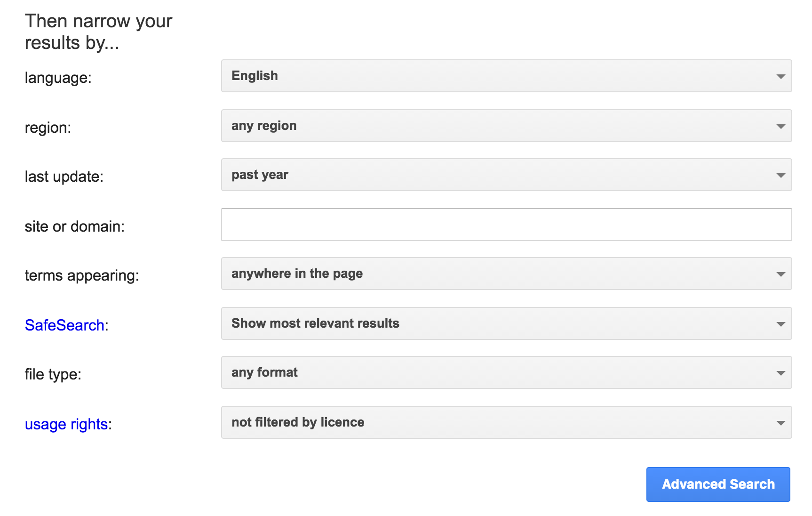Screen dimensions: 812x516
Task: Expand the 'Show most relevant results' dropdown
Action: tap(506, 323)
